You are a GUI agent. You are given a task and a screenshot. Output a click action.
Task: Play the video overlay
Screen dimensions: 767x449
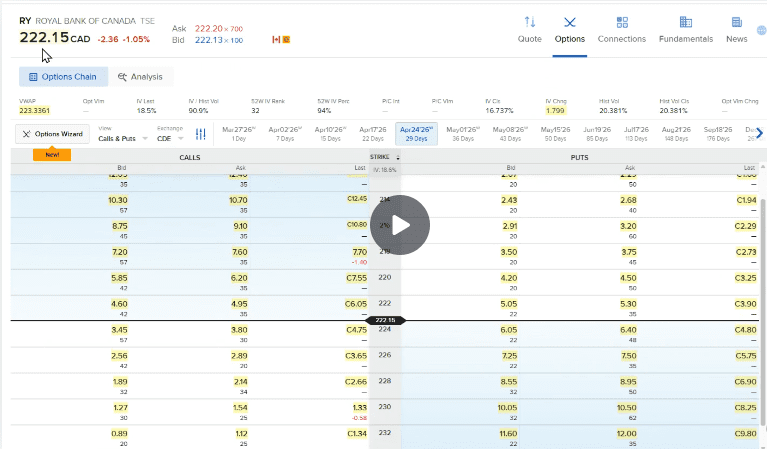coord(400,225)
